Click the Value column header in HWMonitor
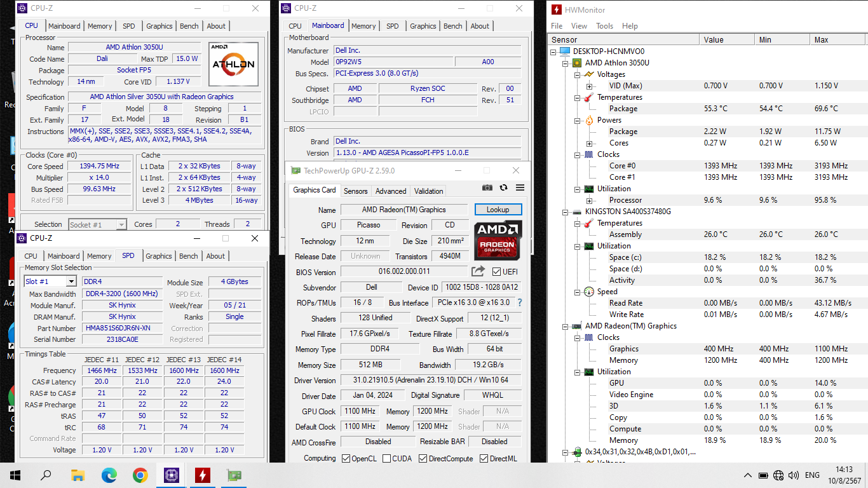Screen dimensions: 868x488 (727, 39)
